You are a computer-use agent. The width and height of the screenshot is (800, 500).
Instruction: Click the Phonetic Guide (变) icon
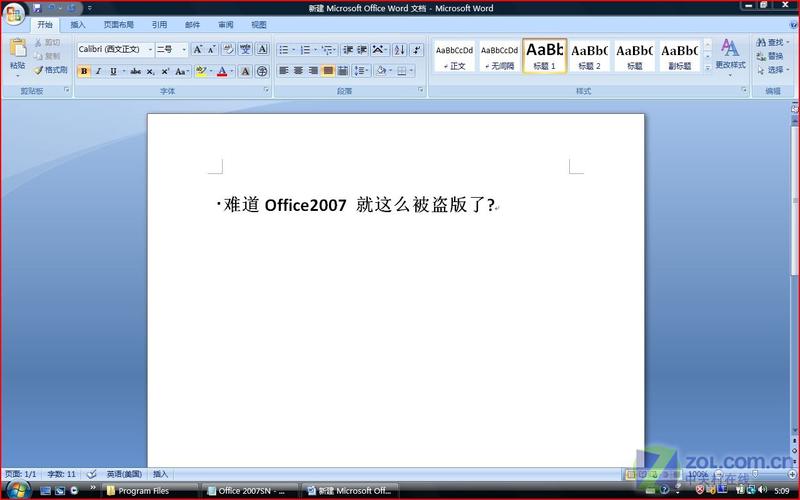coord(245,49)
